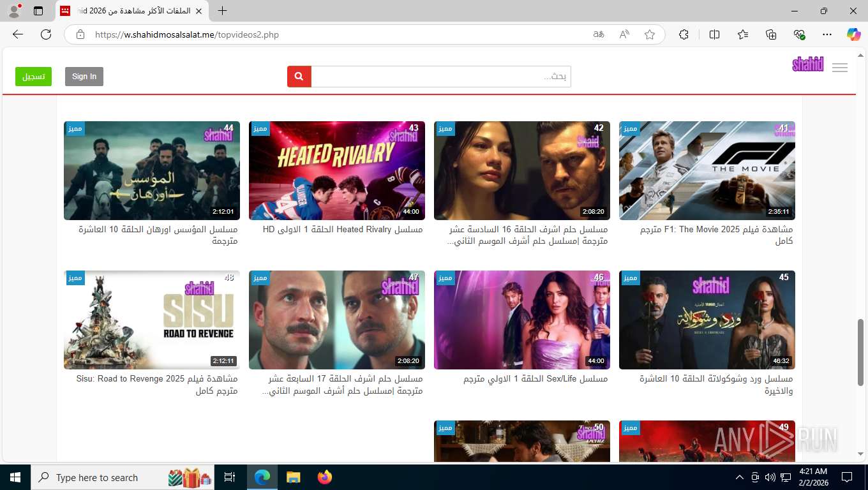Click the green تسجيل register button
Image resolution: width=868 pixels, height=490 pixels.
pyautogui.click(x=33, y=77)
